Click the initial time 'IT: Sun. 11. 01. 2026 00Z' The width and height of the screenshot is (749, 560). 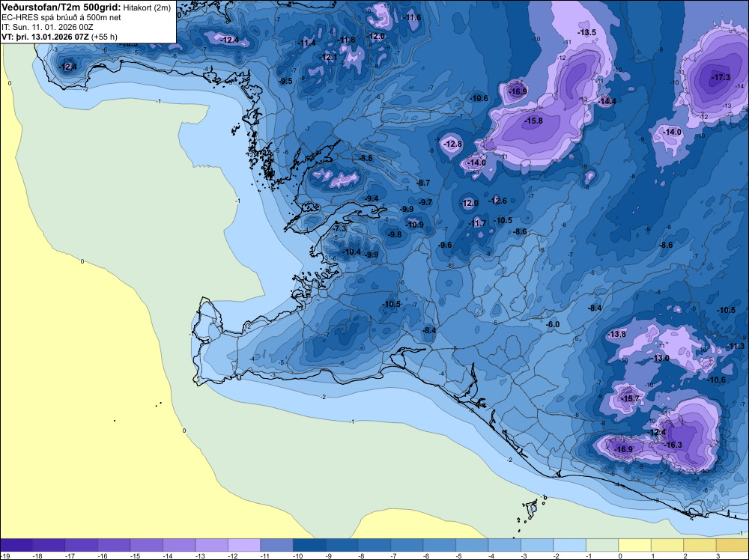pyautogui.click(x=47, y=27)
